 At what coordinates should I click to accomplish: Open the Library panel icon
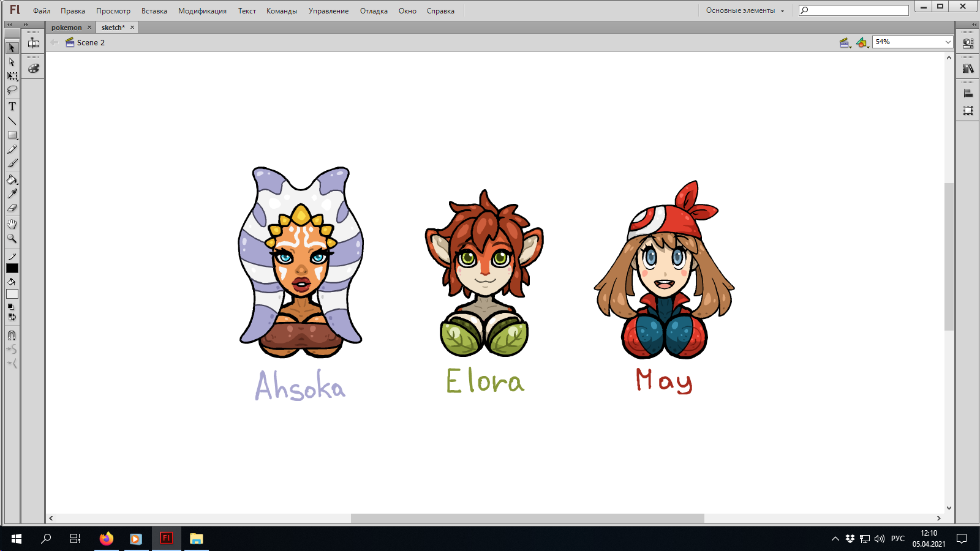[x=968, y=69]
